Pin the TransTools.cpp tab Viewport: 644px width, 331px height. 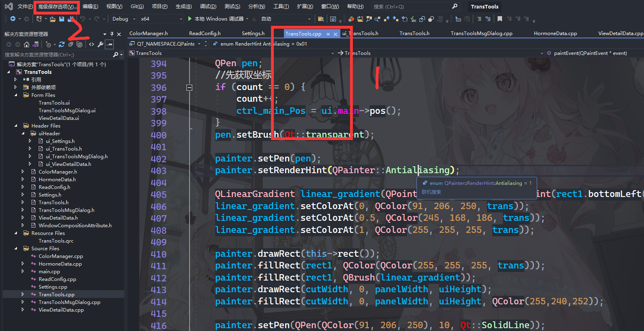pos(328,34)
